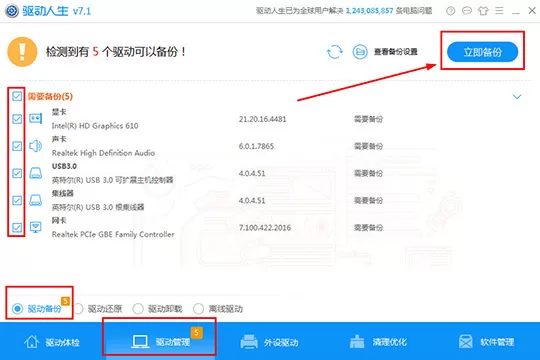Switch to the 外设驱动 tab
The image size is (540, 360).
[269, 342]
